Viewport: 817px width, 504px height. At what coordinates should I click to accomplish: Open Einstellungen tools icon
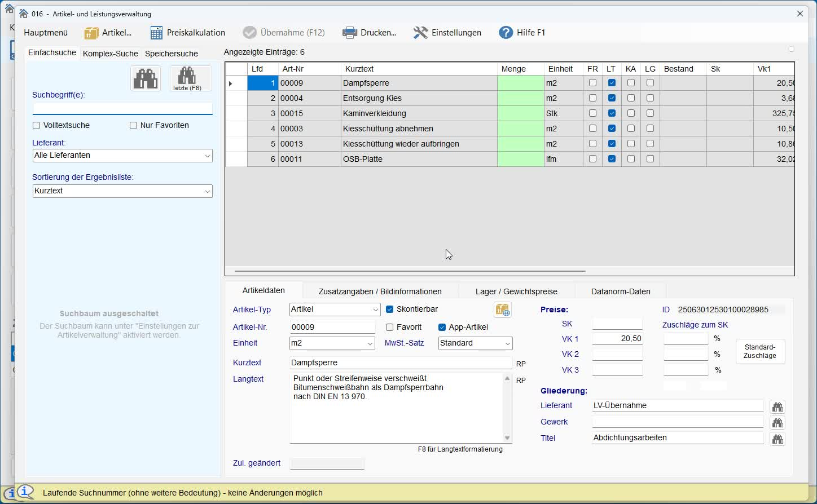pyautogui.click(x=420, y=33)
